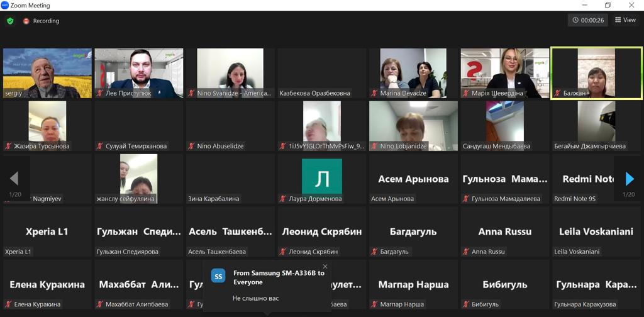
Task: Select sergiy's video tile
Action: [x=47, y=73]
